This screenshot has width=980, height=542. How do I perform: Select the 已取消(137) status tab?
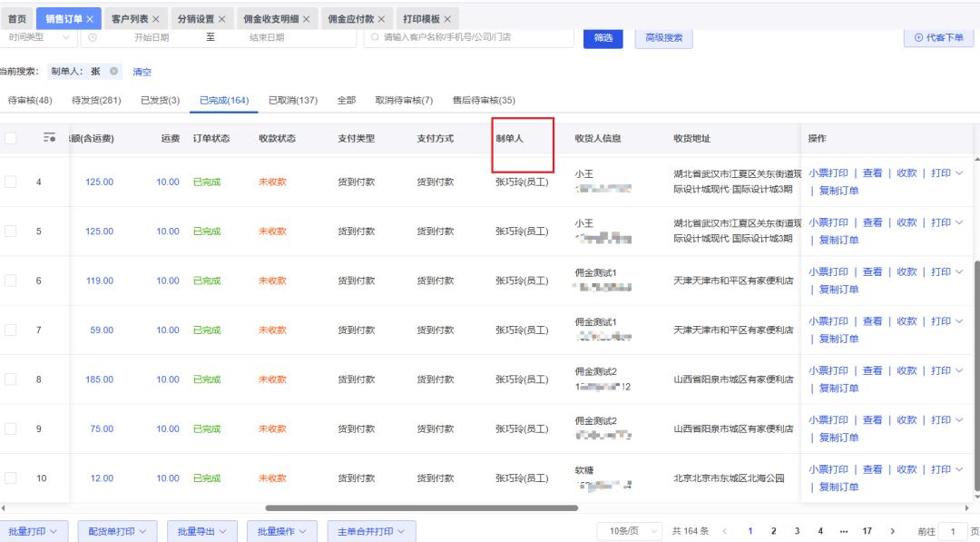[293, 100]
